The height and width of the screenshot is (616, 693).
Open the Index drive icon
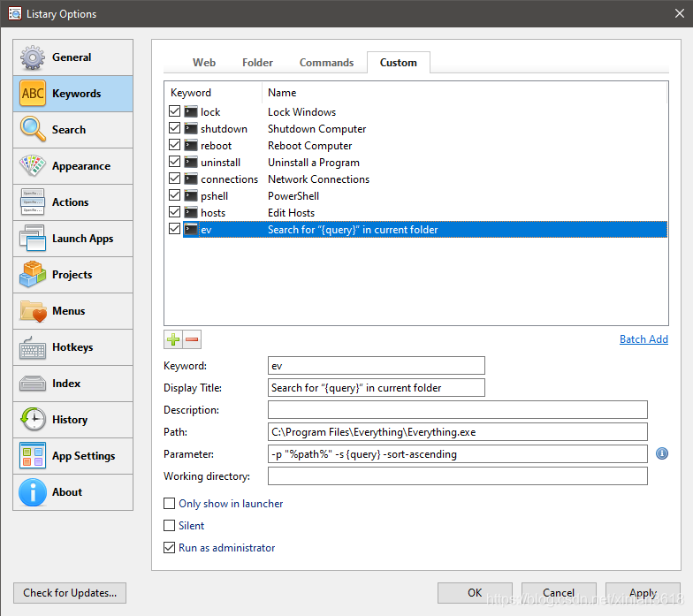tap(32, 384)
